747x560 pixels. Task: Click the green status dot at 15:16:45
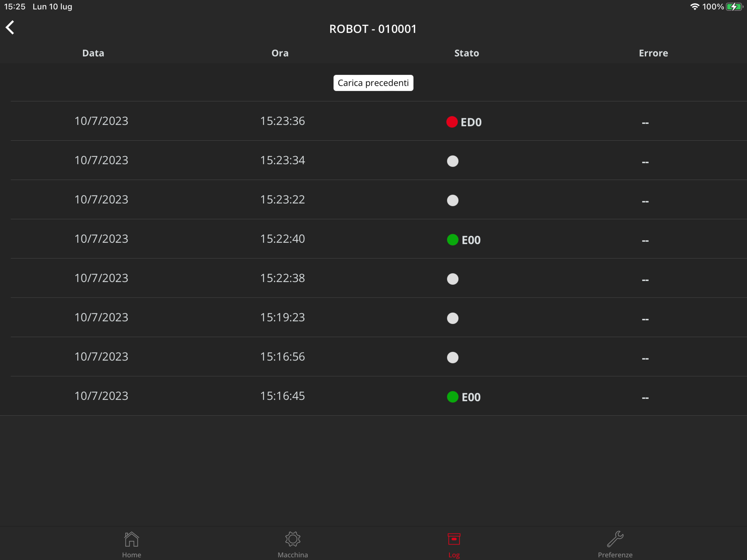coord(453,397)
